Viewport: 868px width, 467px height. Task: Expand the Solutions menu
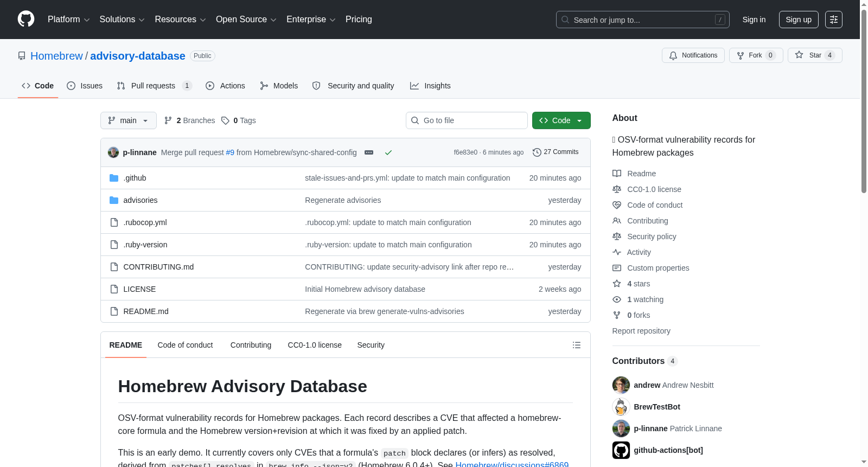122,20
